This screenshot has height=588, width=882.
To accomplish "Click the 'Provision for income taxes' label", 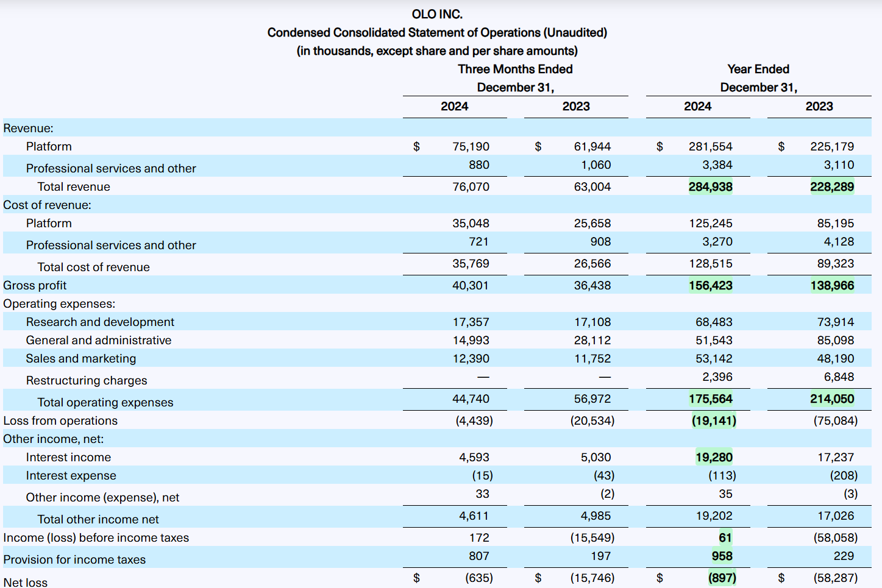I will pyautogui.click(x=74, y=559).
